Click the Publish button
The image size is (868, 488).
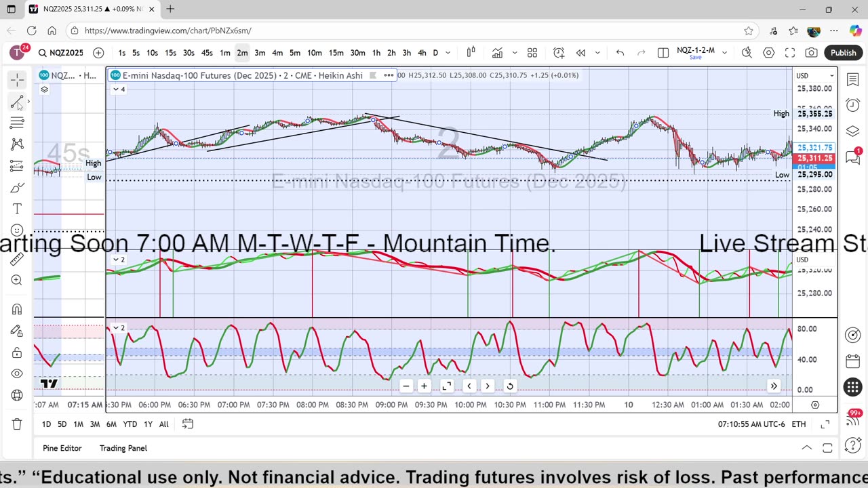(844, 53)
